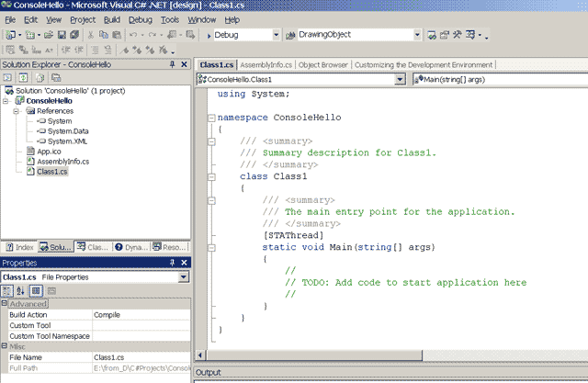Viewport: 588px width, 383px height.
Task: Click Show All Files in Solution Explorer
Action: [40, 78]
